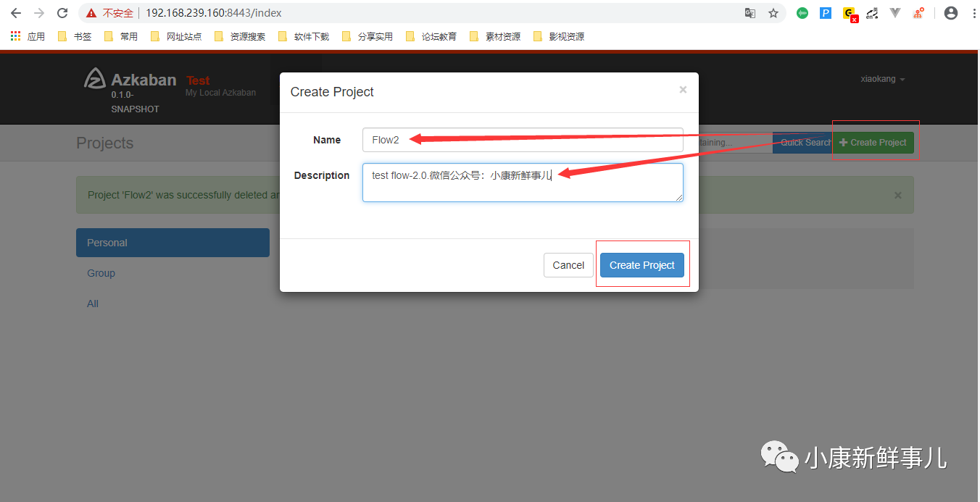Open the 素材资源 bookmark folder

494,36
